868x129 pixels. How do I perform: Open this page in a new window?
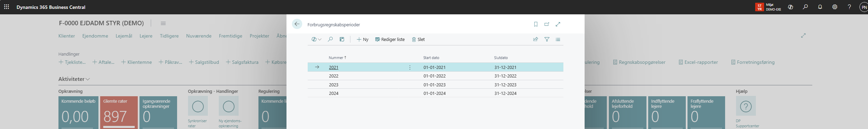(547, 24)
